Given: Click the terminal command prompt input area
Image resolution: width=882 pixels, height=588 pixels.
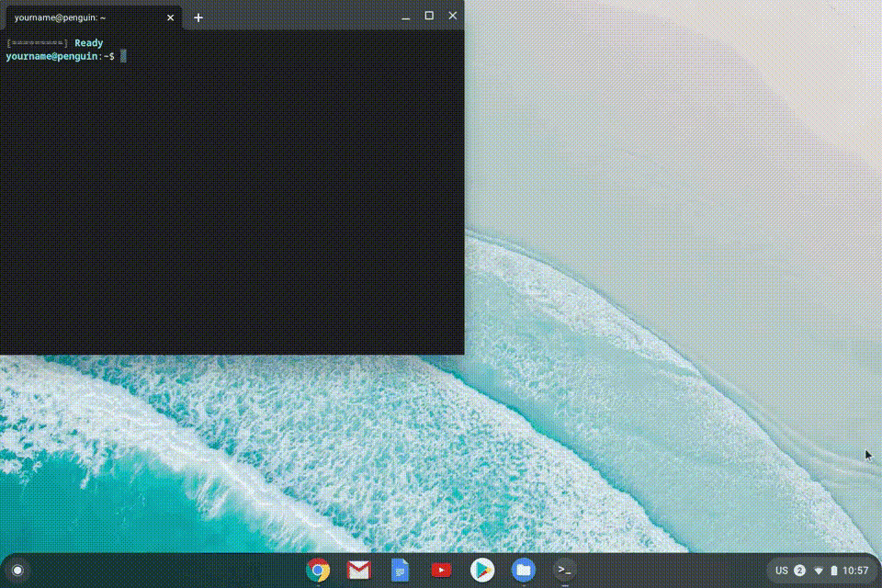Looking at the screenshot, I should pos(124,56).
